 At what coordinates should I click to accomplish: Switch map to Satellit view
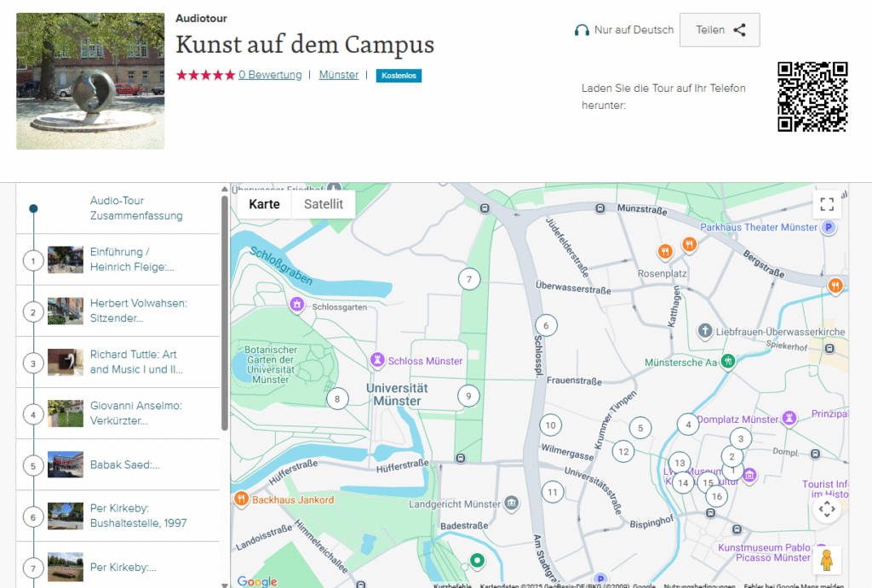coord(324,204)
